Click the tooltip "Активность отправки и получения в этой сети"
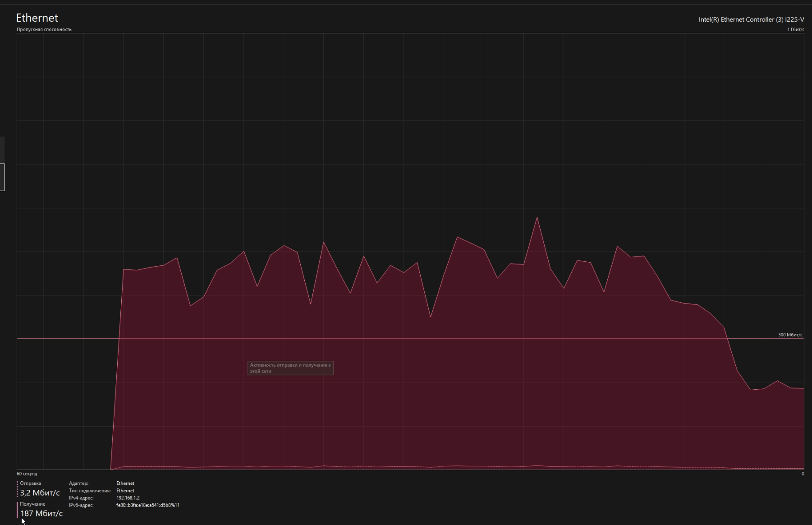The height and width of the screenshot is (525, 812). coord(290,368)
